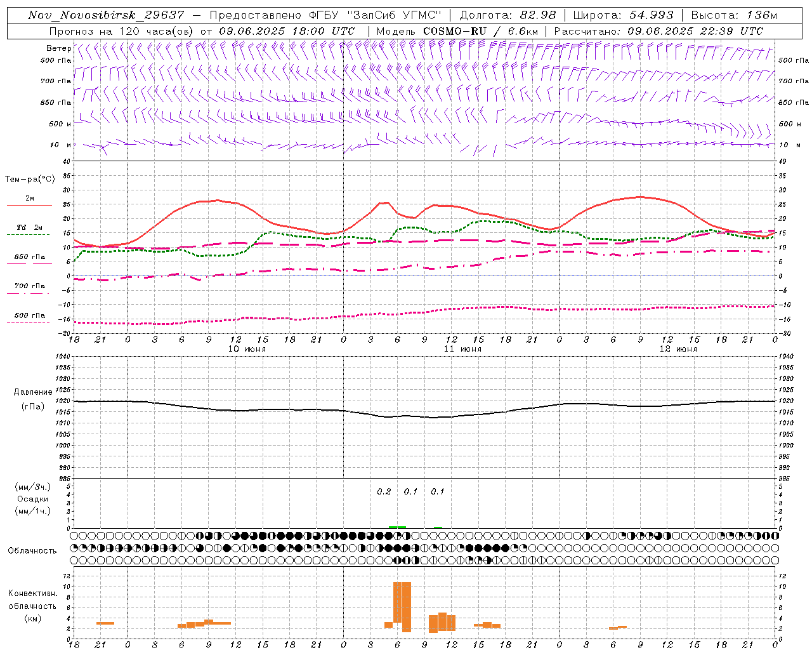Click the station title Nov_Novosibirsk_29637
Screen dimensions: 812x650
coord(106,15)
